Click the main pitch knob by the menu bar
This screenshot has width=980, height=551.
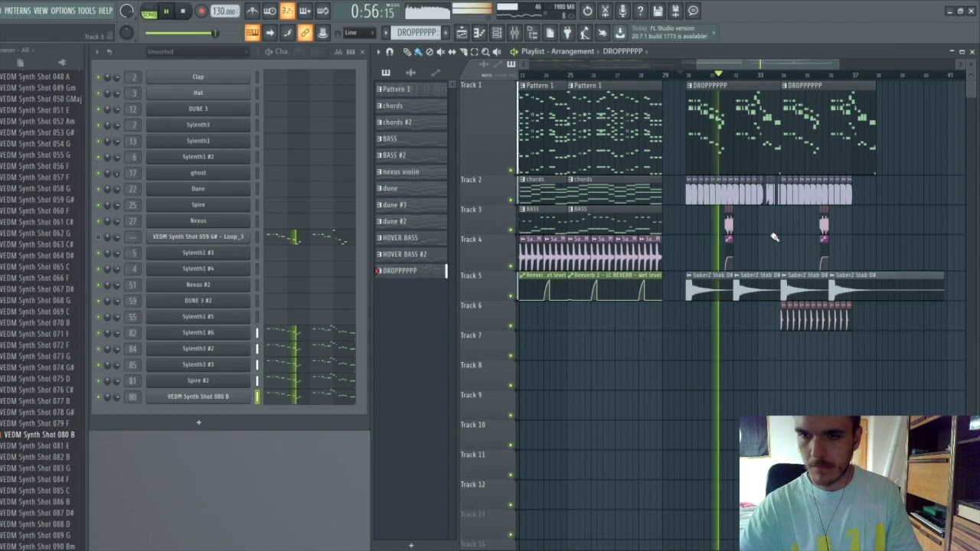pos(127,11)
